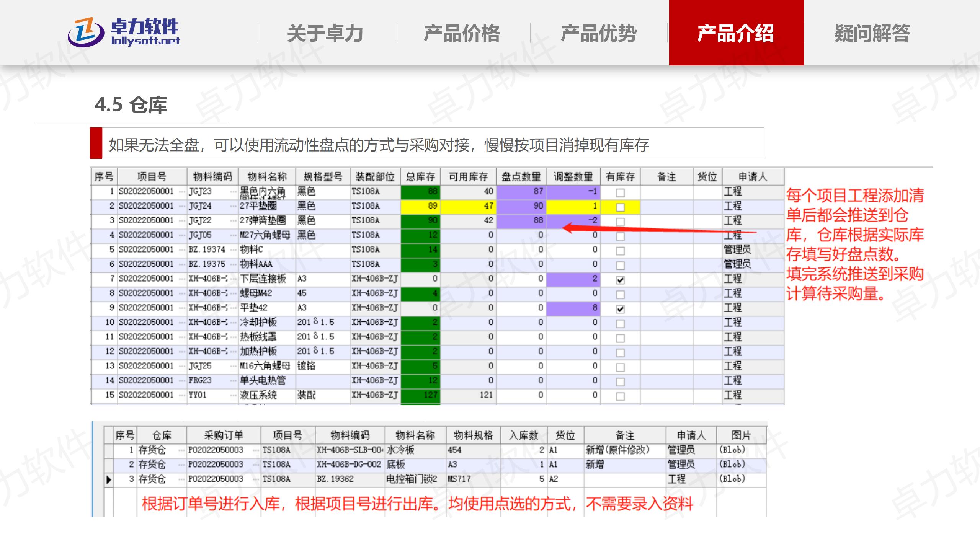Screen dimensions: 980x551
Task: Toggle 有库存 checkbox for JGJ23 row
Action: click(620, 192)
